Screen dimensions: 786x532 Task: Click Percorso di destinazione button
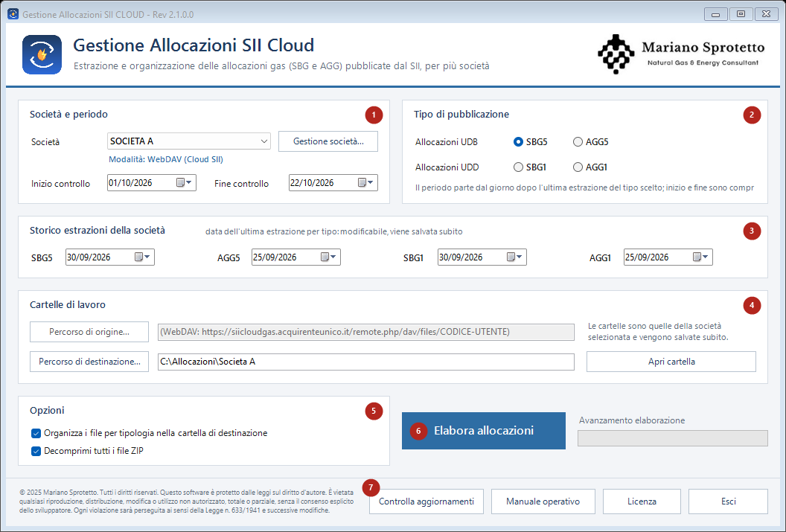(x=89, y=362)
